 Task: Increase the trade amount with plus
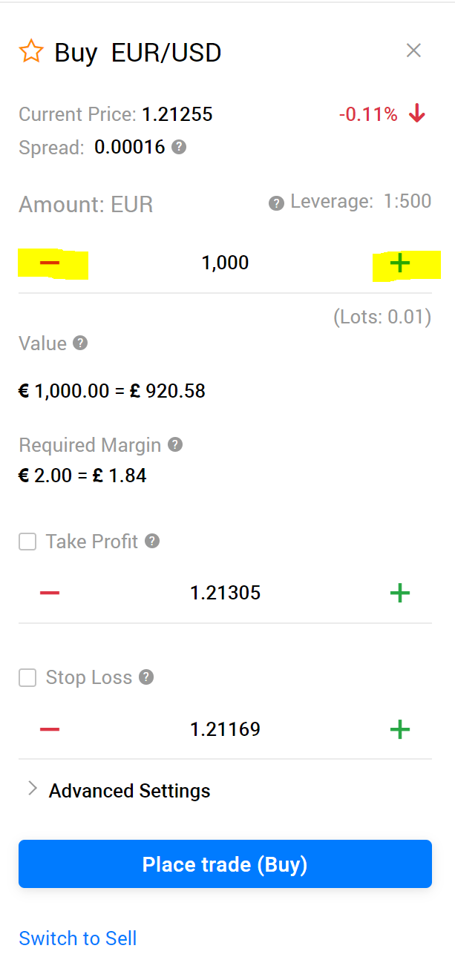coord(400,263)
